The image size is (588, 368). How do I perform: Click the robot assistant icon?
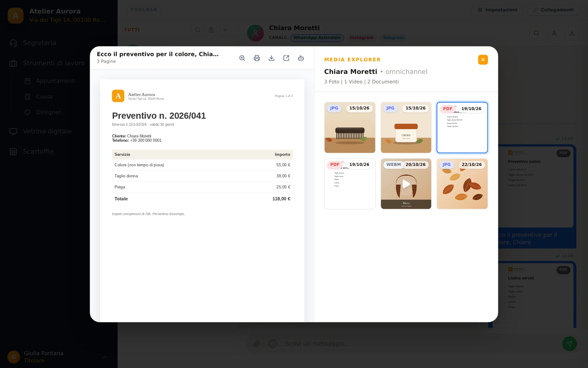pos(301,58)
